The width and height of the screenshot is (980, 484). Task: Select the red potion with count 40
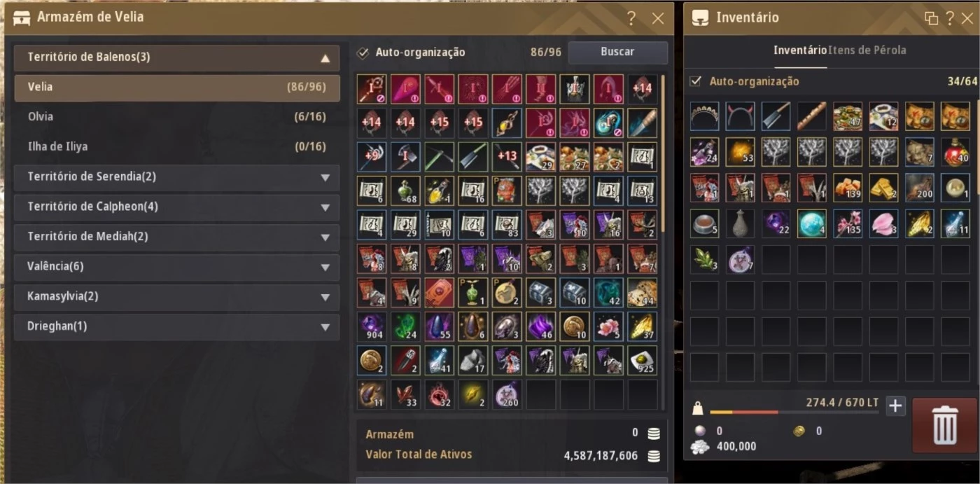(955, 152)
